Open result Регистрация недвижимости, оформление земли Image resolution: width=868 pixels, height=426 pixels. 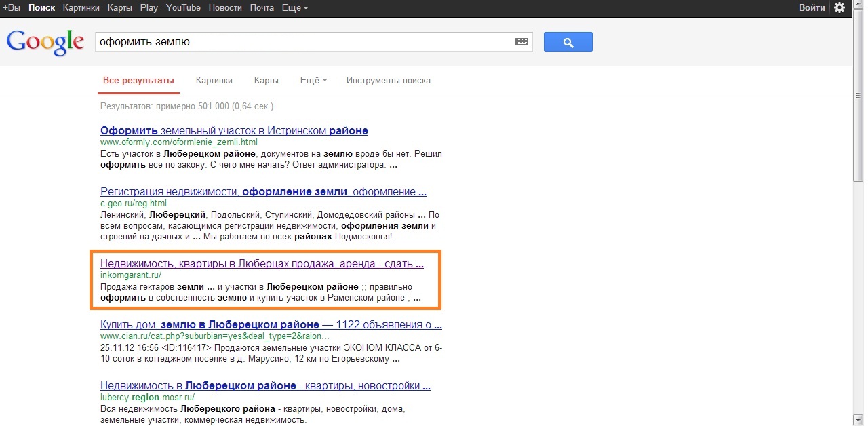tap(263, 191)
